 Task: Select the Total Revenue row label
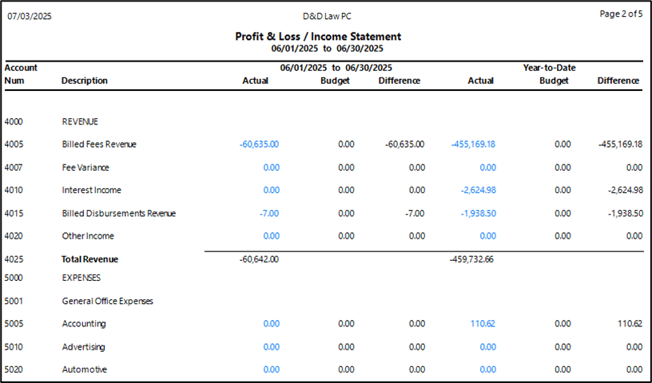click(x=90, y=259)
